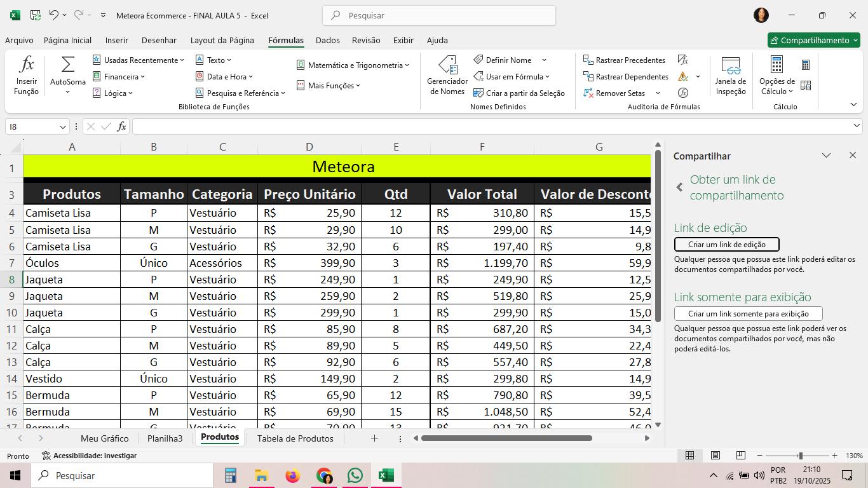Screen dimensions: 868x488
Task: Click the Inserir Função fx icon
Action: [26, 65]
